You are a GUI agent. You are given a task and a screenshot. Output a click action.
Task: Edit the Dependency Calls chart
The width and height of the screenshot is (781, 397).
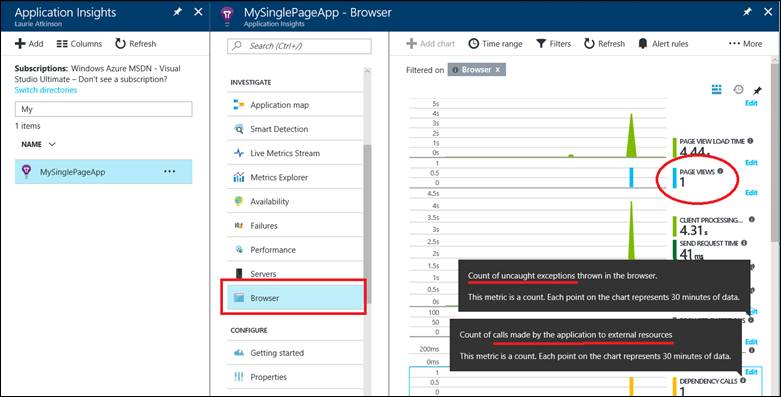[751, 372]
